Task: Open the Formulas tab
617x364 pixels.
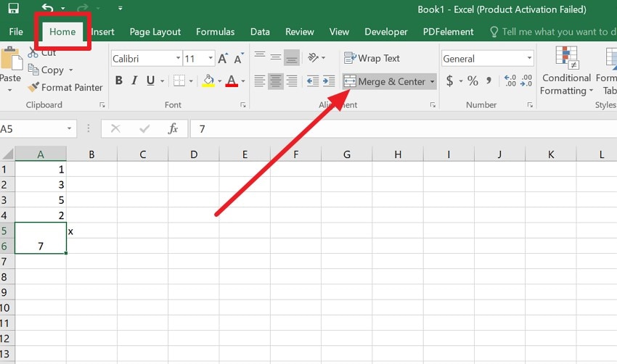Action: 216,32
